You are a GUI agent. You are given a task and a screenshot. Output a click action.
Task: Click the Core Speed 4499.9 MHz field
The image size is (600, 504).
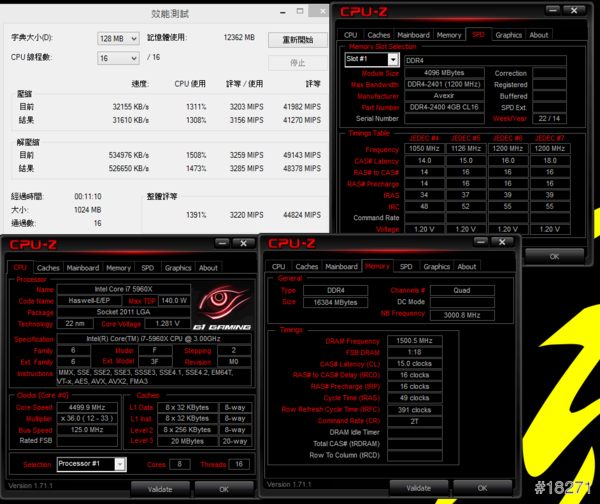click(x=87, y=408)
